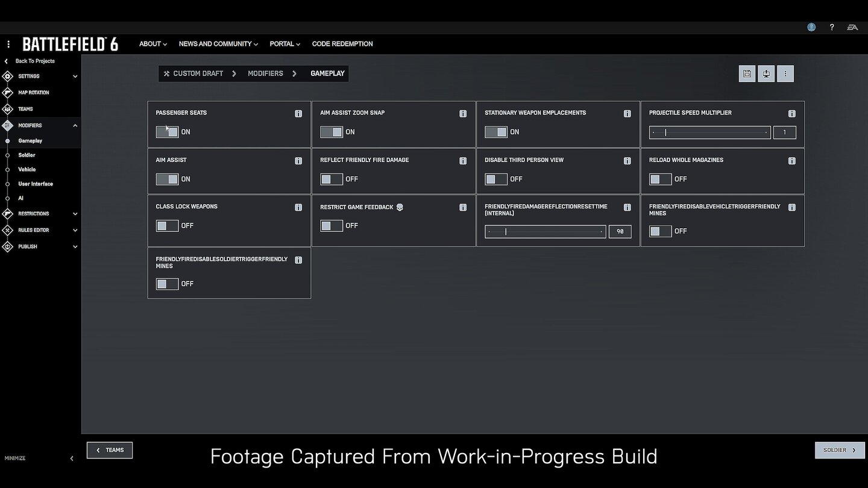Show info for Projectile Speed Multiplier
Screen dimensions: 868x488
pyautogui.click(x=791, y=113)
